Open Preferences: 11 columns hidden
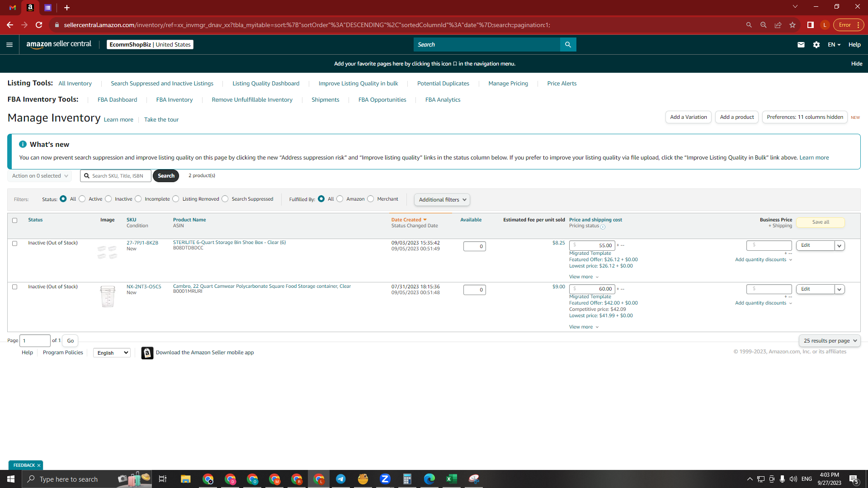868x488 pixels. coord(805,117)
